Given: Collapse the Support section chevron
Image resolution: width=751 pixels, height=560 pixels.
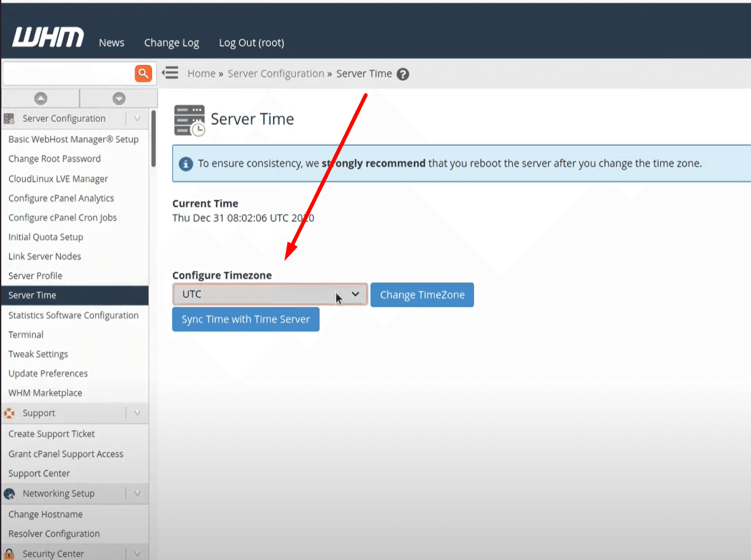Looking at the screenshot, I should coord(137,413).
